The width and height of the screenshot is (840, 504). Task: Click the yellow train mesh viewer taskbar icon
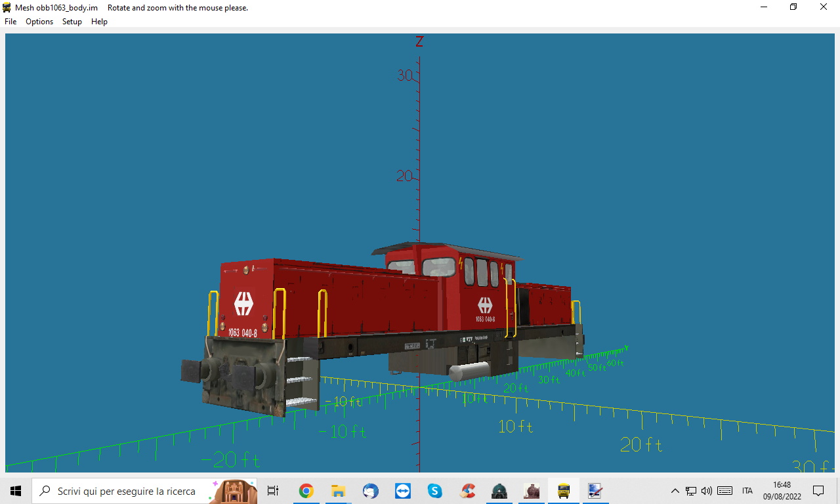tap(564, 491)
